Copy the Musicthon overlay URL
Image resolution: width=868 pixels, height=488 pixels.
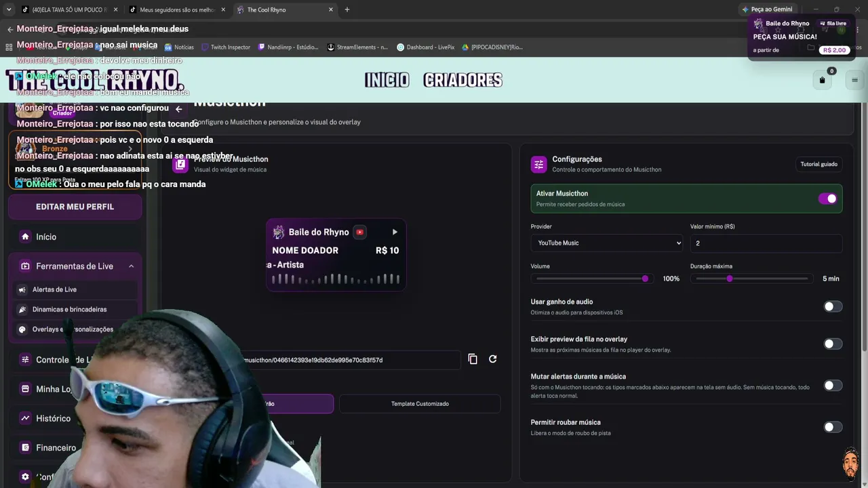click(473, 359)
